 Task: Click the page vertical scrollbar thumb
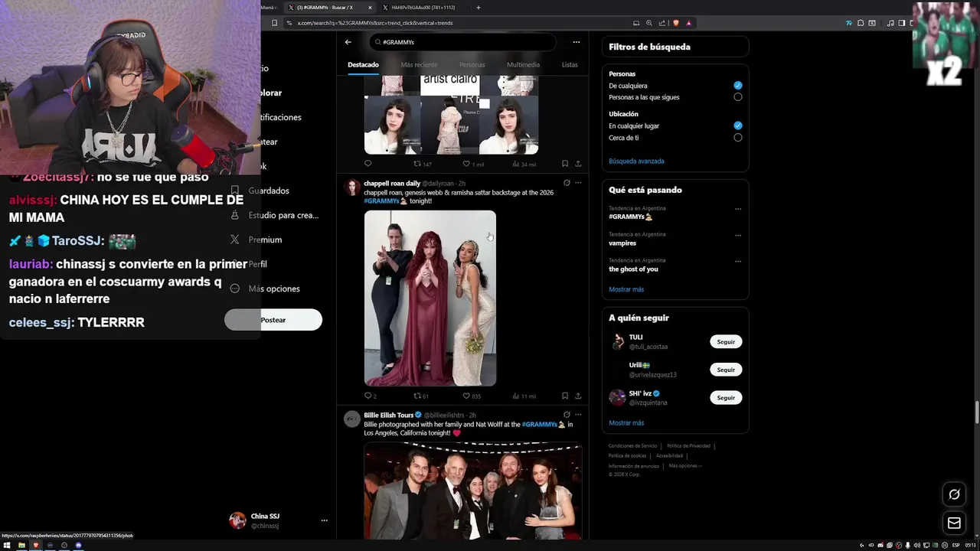[x=976, y=412]
